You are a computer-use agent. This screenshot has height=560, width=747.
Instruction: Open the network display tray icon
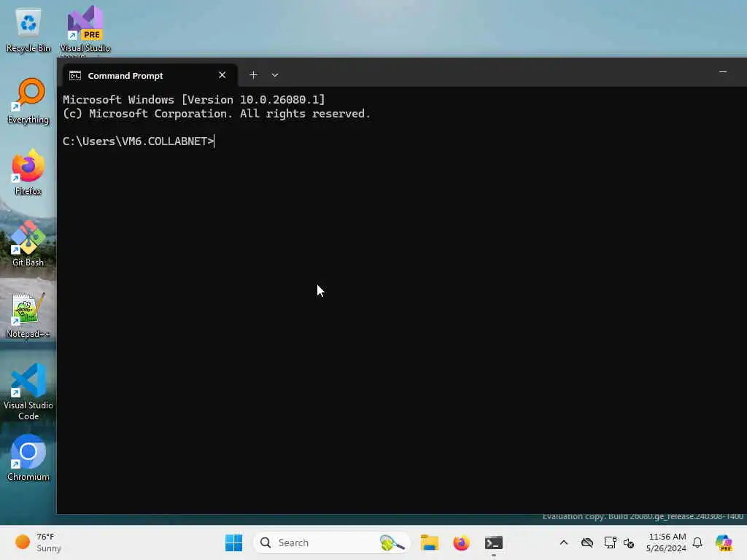pyautogui.click(x=610, y=542)
